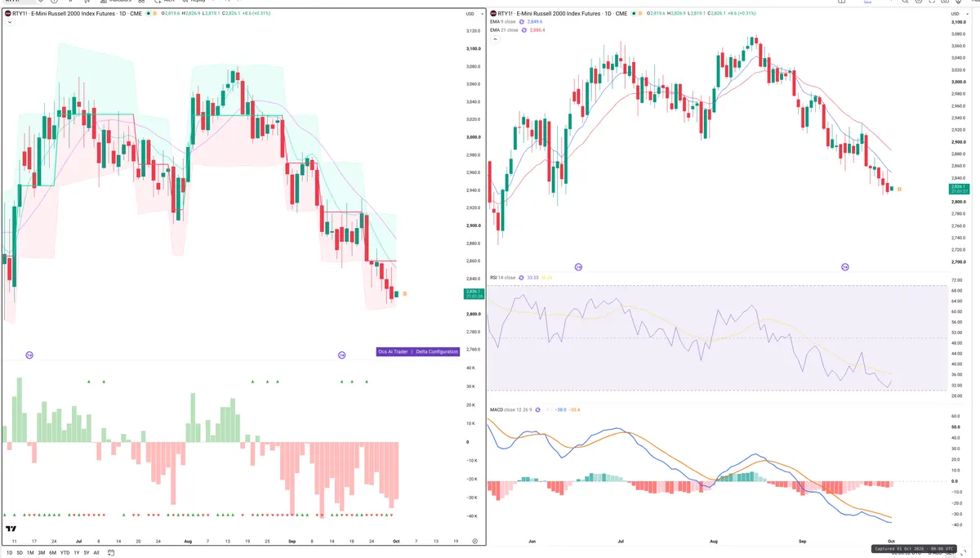Click the Ocs AI Trader Delta Configuration label
Image resolution: width=980 pixels, height=558 pixels.
tap(417, 351)
